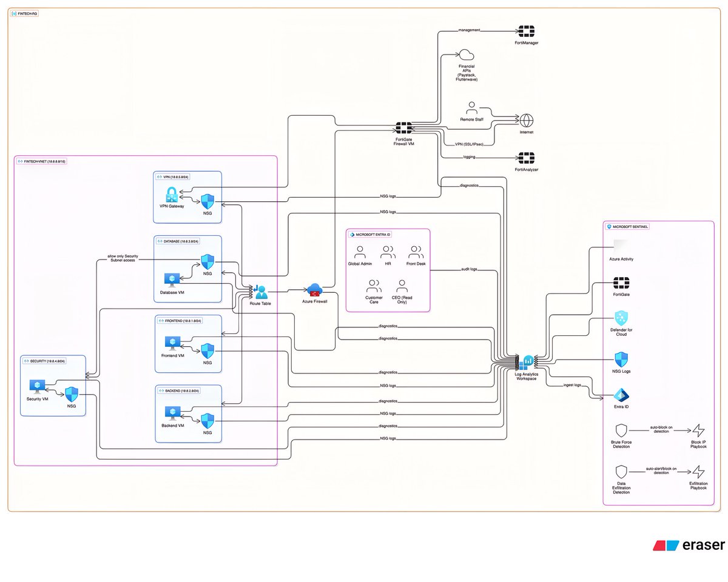Click the NSG shield in VPN subnet
The height and width of the screenshot is (582, 728).
click(208, 202)
